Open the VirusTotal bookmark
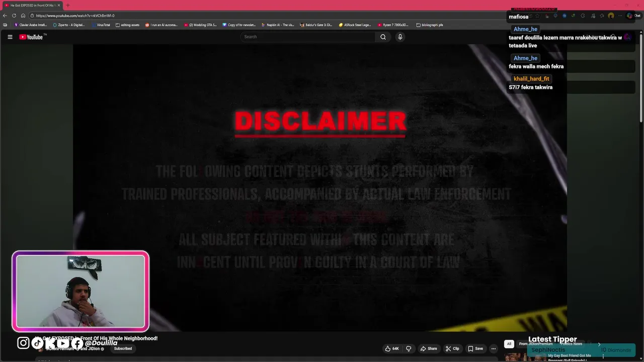 pyautogui.click(x=101, y=25)
